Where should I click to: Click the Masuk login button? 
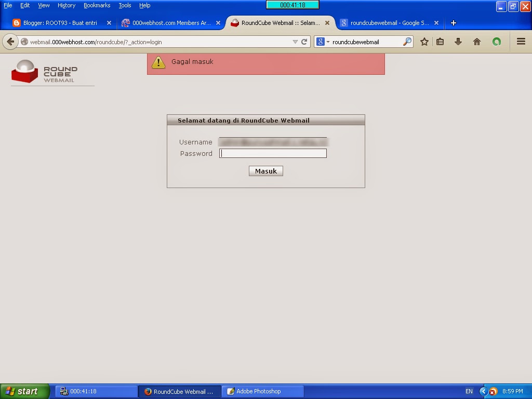(265, 171)
